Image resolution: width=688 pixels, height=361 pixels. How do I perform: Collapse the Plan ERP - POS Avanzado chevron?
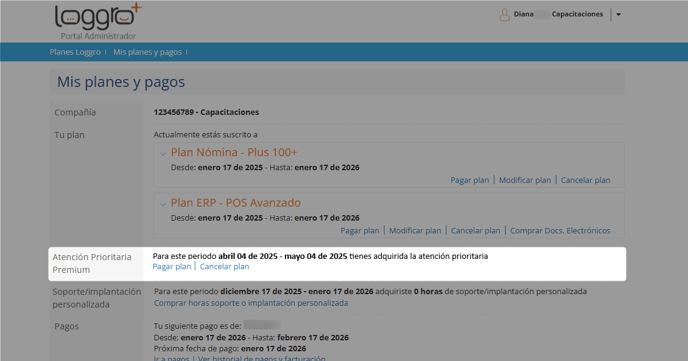pyautogui.click(x=163, y=204)
